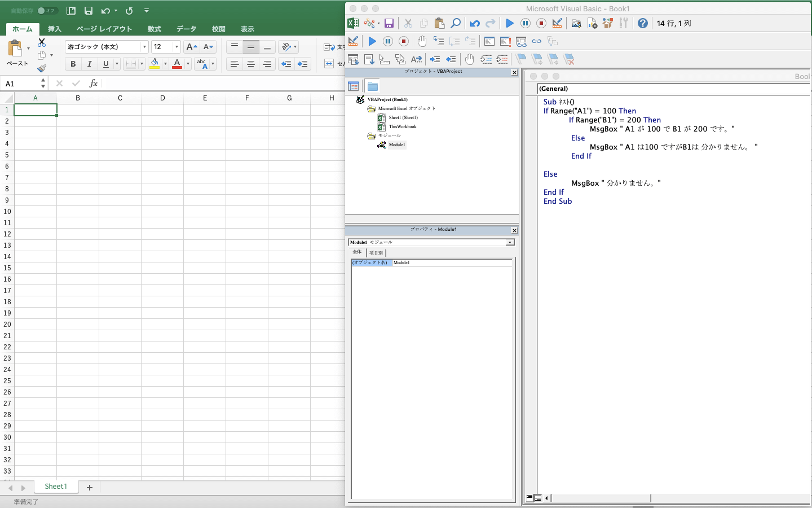This screenshot has width=812, height=508.
Task: Undo last edit in VBA editor
Action: pyautogui.click(x=475, y=23)
